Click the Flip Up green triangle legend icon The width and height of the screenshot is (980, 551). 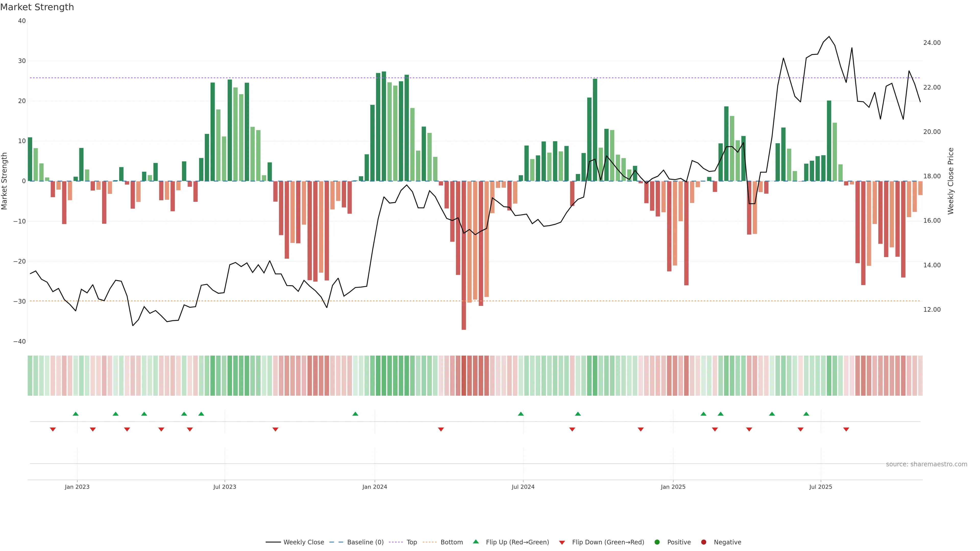click(475, 542)
